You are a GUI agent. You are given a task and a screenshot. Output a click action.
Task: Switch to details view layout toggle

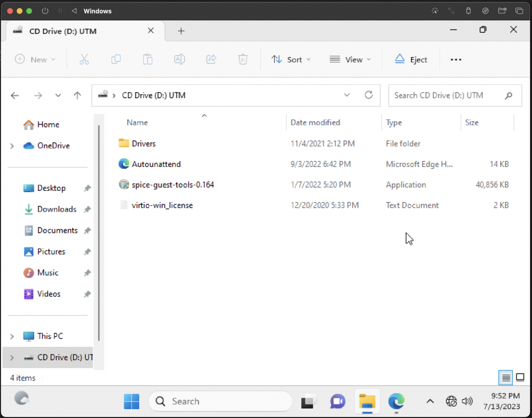[x=505, y=377]
